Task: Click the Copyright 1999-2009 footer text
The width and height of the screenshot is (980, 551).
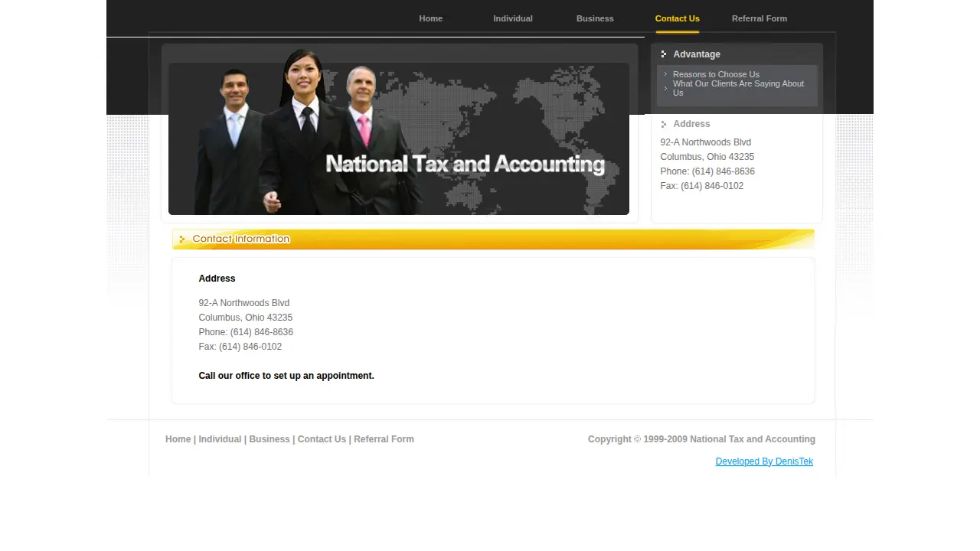Action: point(701,439)
